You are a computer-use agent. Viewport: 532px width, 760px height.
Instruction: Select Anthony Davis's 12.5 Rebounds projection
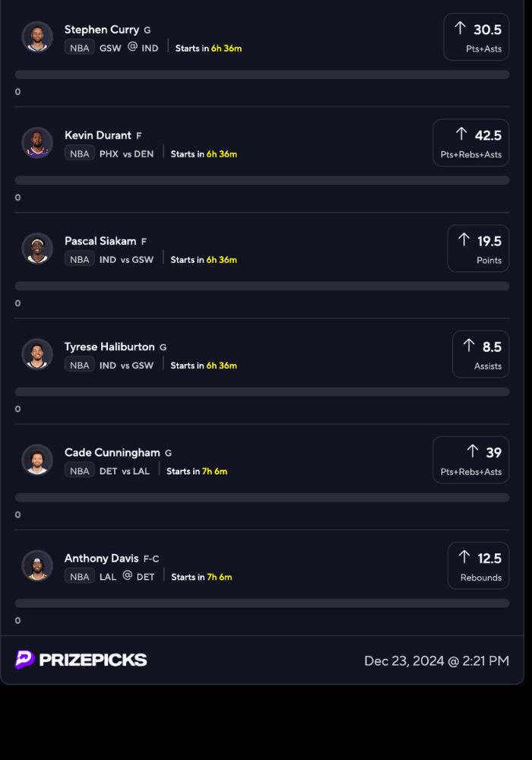pyautogui.click(x=478, y=565)
